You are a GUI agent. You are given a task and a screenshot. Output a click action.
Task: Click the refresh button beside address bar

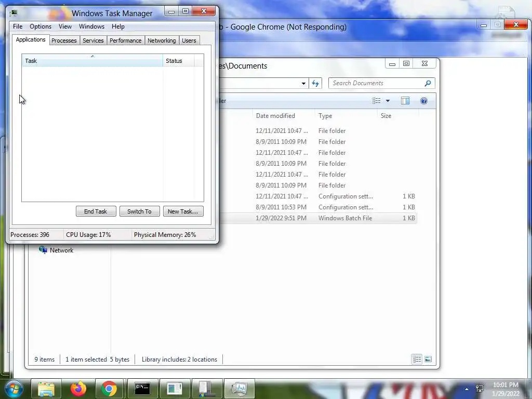[315, 83]
